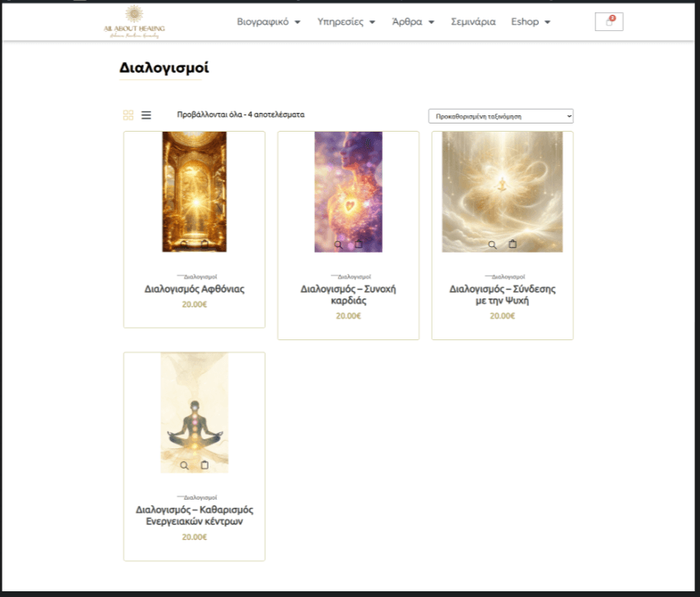This screenshot has width=700, height=597.
Task: Expand the Eshop menu
Action: (531, 22)
